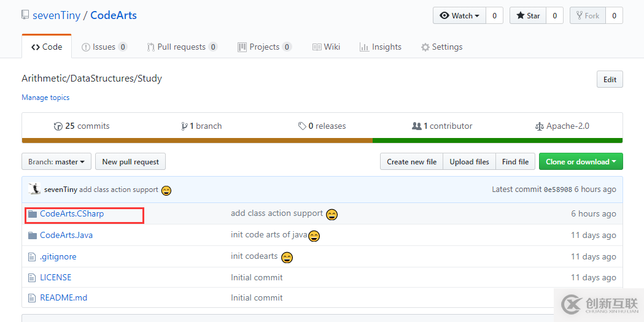Open the Pull requests tab
The width and height of the screenshot is (644, 322).
[182, 47]
